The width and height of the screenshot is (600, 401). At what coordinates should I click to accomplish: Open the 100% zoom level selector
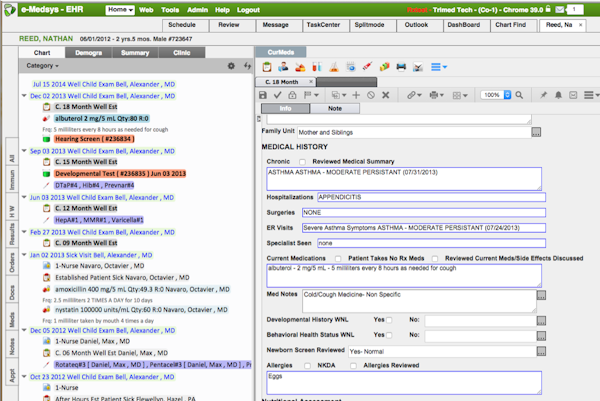coord(496,95)
